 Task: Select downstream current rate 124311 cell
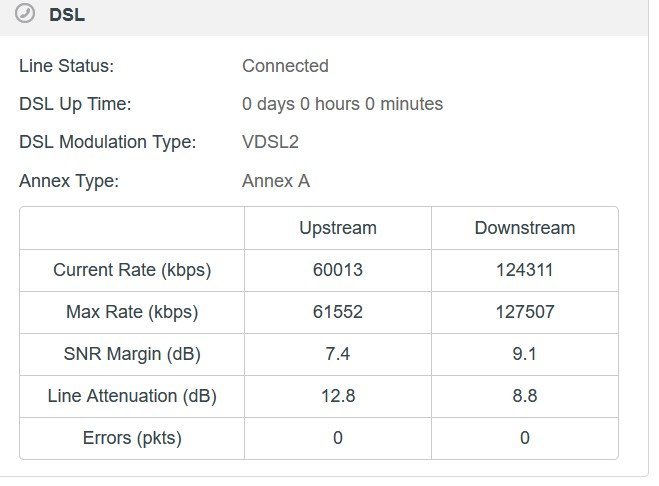click(x=525, y=270)
